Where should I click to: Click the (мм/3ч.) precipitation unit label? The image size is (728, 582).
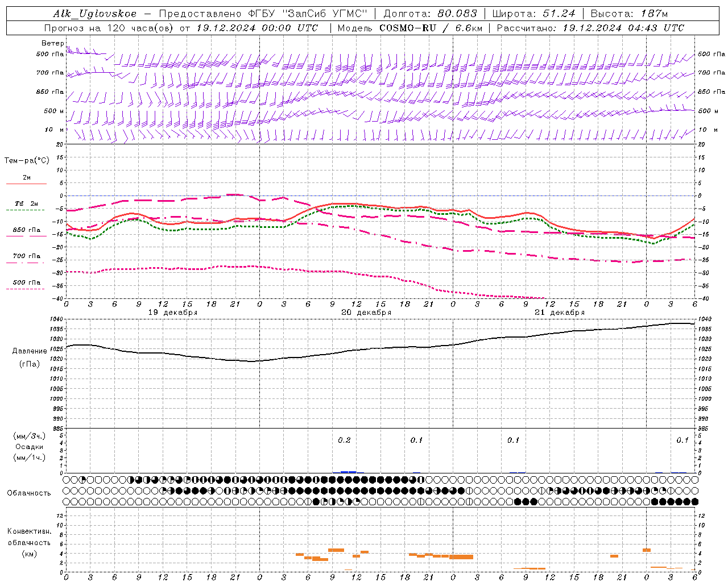point(30,436)
